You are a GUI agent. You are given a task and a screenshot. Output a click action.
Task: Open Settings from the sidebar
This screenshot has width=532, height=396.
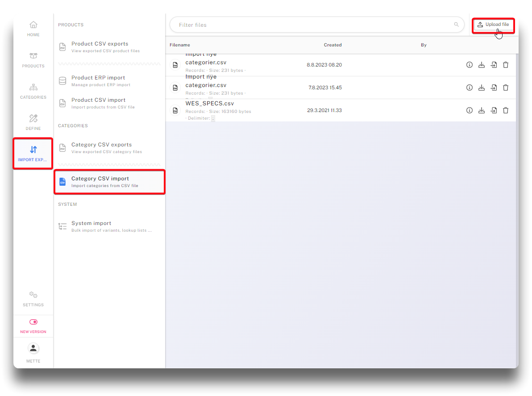(x=33, y=299)
